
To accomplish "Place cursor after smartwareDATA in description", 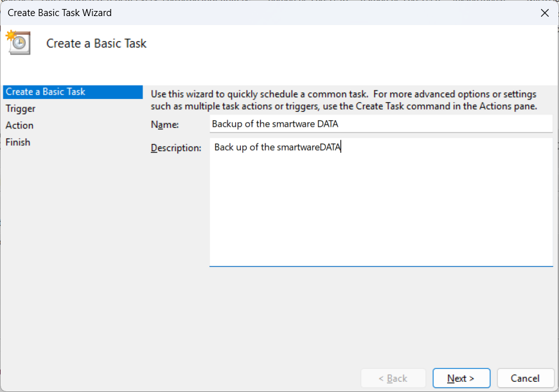I will tap(342, 148).
